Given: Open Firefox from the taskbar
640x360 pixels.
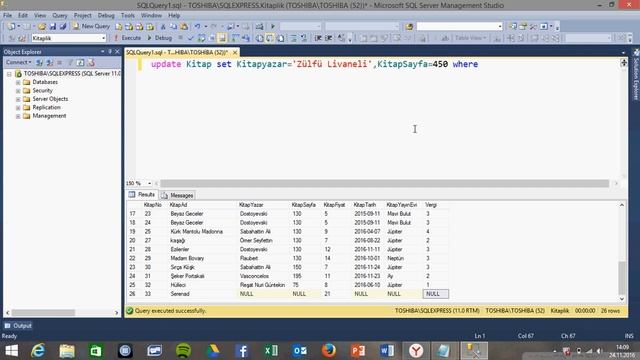Looking at the screenshot, I should tap(329, 351).
